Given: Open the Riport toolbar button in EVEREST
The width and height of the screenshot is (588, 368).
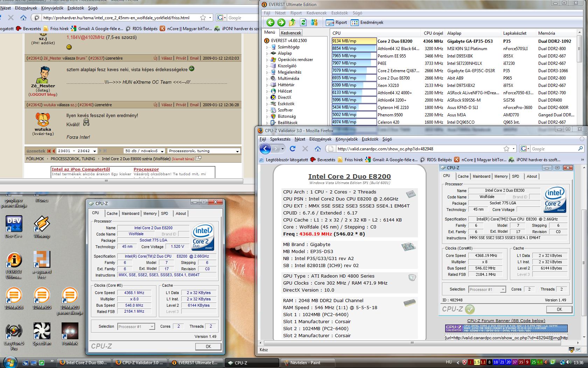Looking at the screenshot, I should pyautogui.click(x=336, y=22).
